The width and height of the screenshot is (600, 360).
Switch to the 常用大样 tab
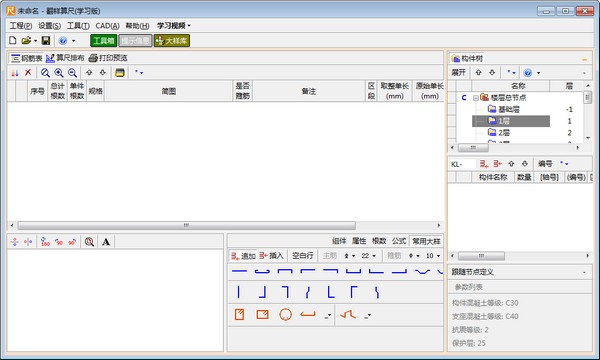[x=426, y=241]
